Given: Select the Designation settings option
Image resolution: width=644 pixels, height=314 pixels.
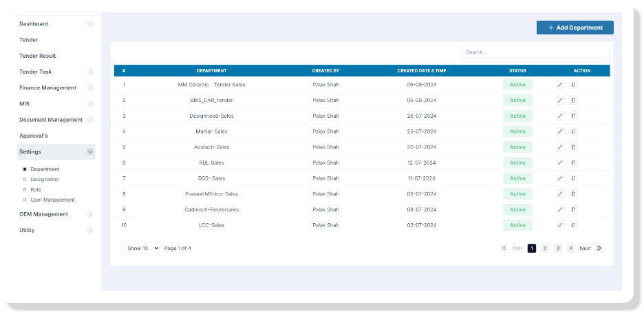Looking at the screenshot, I should pos(45,180).
